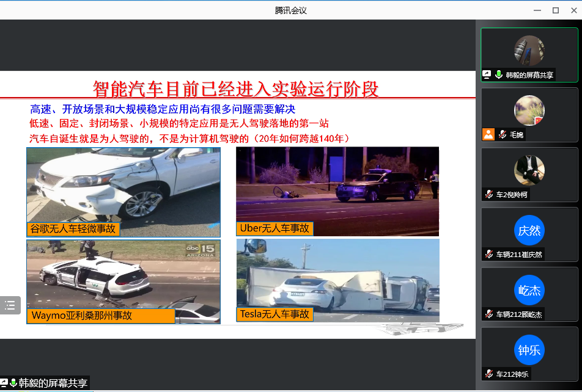This screenshot has width=582, height=392.
Task: Maximize the 腾讯会议 window
Action: click(x=556, y=10)
